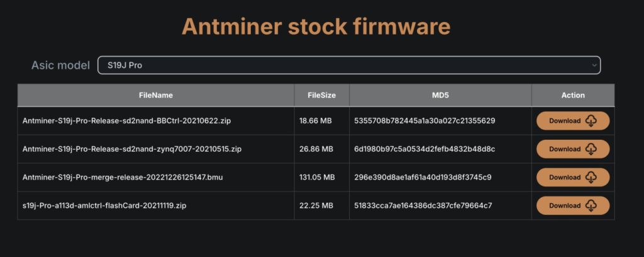Open the Asic model S19J Pro dropdown
This screenshot has width=644, height=257.
[349, 65]
